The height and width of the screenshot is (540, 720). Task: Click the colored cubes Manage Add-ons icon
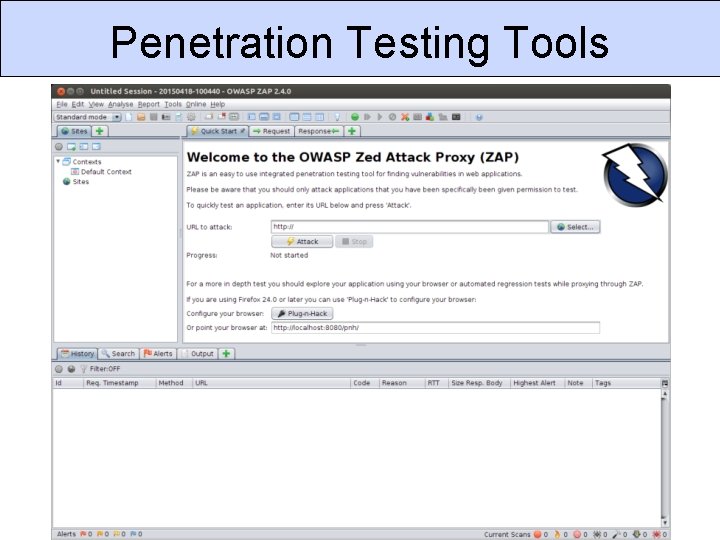click(430, 117)
